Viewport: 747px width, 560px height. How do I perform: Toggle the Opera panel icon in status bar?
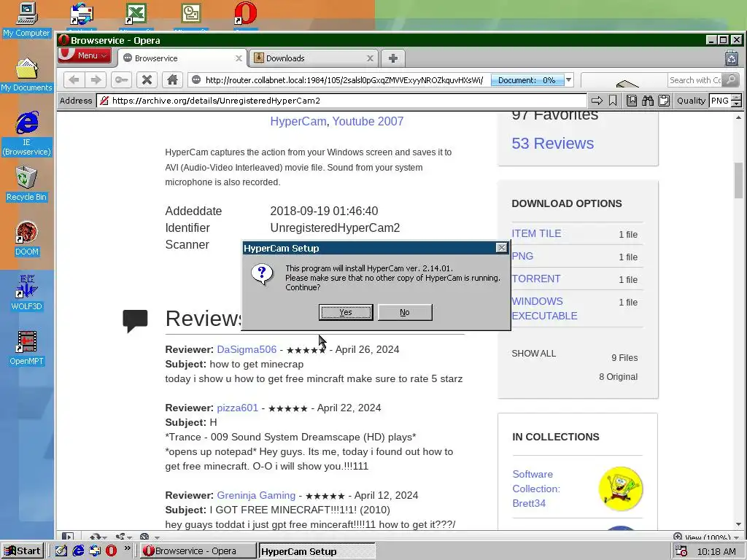(x=68, y=537)
